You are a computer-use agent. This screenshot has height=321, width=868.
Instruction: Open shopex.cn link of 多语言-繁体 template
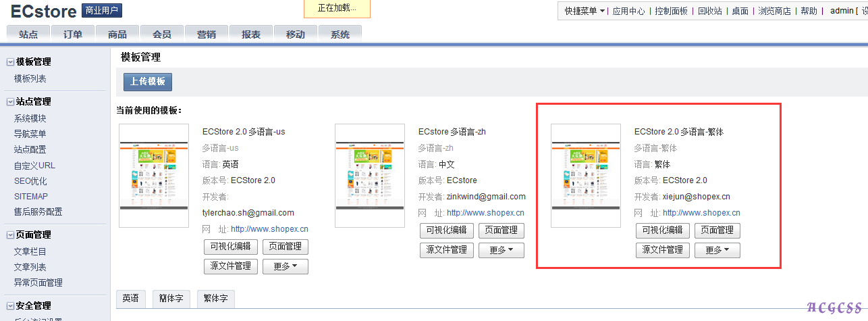click(701, 213)
